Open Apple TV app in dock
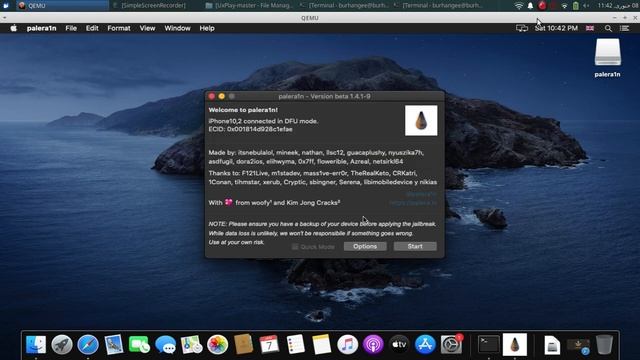Screen dimensions: 640x360 pyautogui.click(x=399, y=344)
